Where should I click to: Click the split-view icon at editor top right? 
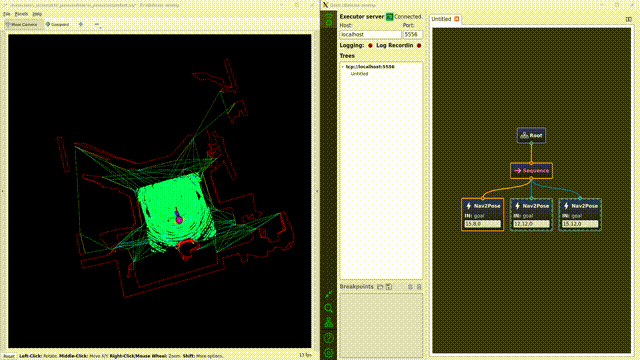pos(629,19)
